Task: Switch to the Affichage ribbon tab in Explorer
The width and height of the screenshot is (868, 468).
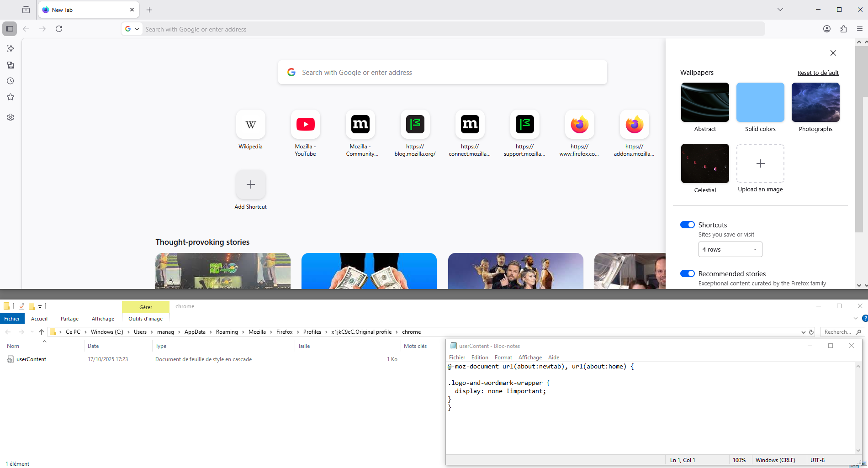Action: [103, 319]
